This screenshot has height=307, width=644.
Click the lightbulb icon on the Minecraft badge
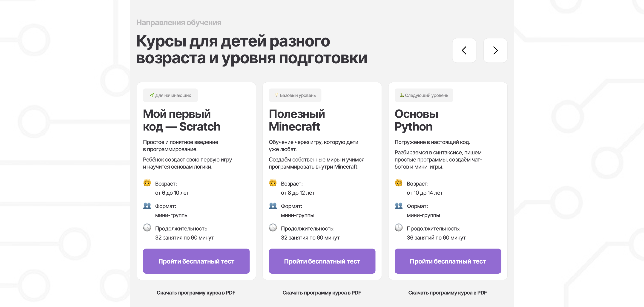[276, 95]
